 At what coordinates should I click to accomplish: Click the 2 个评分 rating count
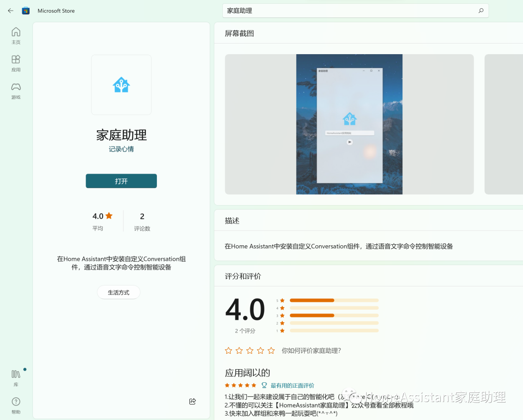pyautogui.click(x=245, y=330)
